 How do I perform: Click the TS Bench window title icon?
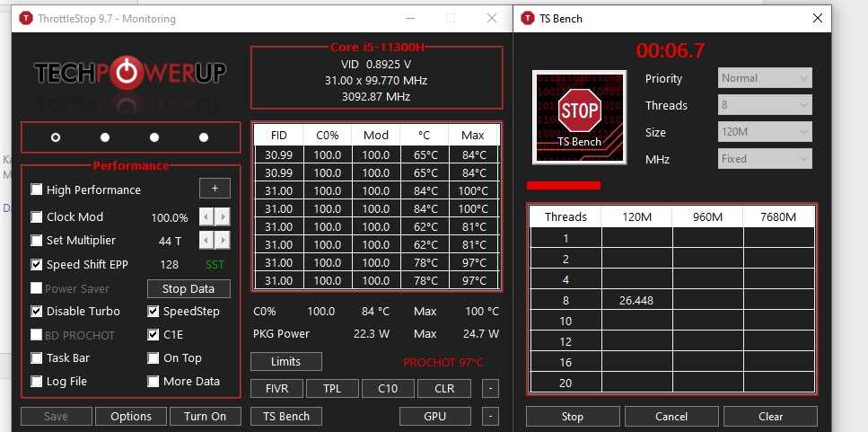coord(528,18)
